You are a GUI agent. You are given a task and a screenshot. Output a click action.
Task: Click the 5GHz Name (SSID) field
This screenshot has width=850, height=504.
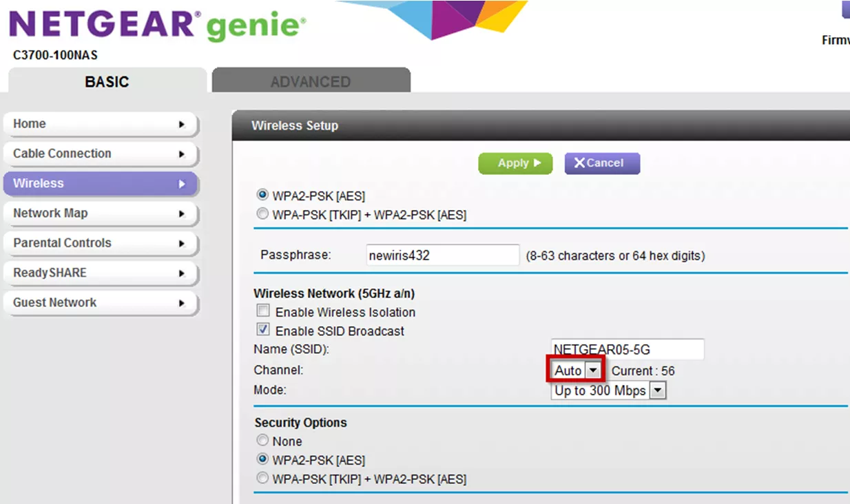coord(628,349)
